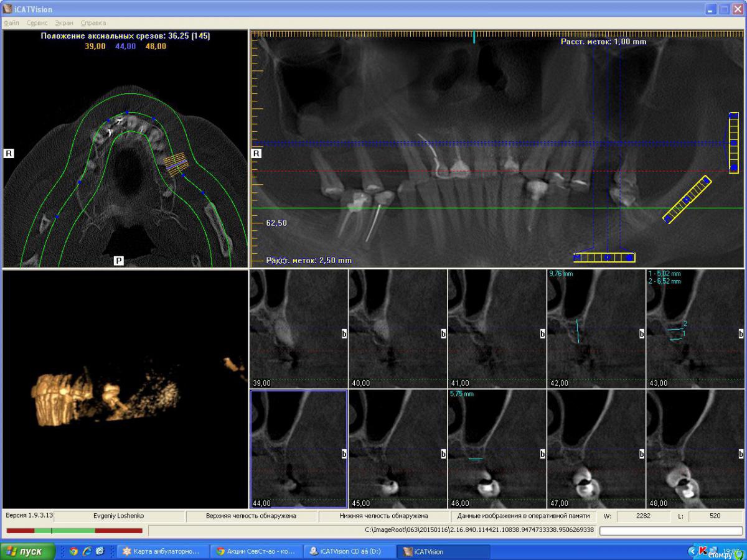Click the L level value field
Image resolution: width=747 pixels, height=560 pixels.
(715, 516)
